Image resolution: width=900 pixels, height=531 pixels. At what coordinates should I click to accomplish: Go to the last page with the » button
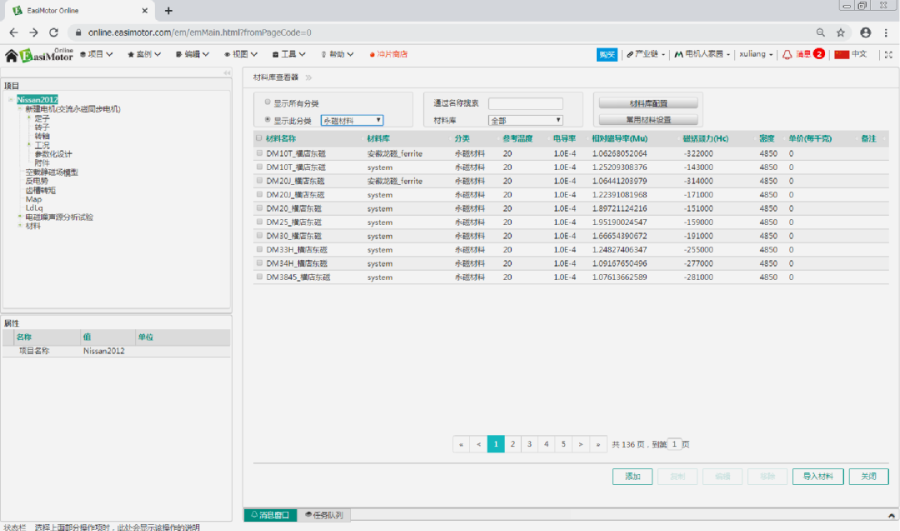(x=598, y=444)
